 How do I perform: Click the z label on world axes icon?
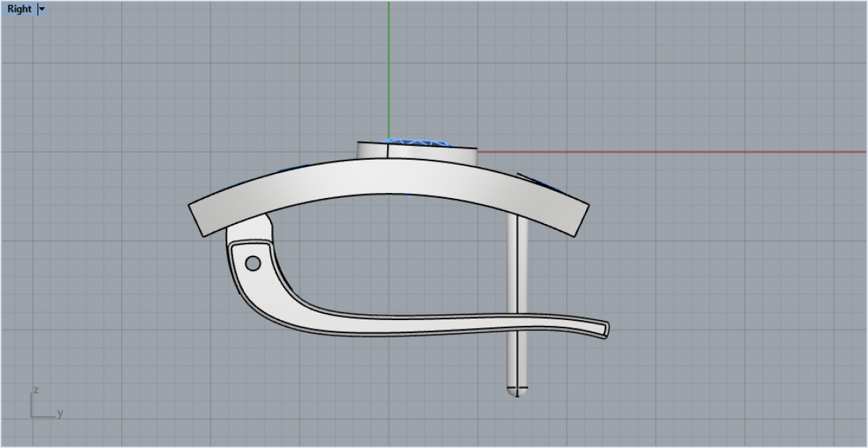click(35, 391)
